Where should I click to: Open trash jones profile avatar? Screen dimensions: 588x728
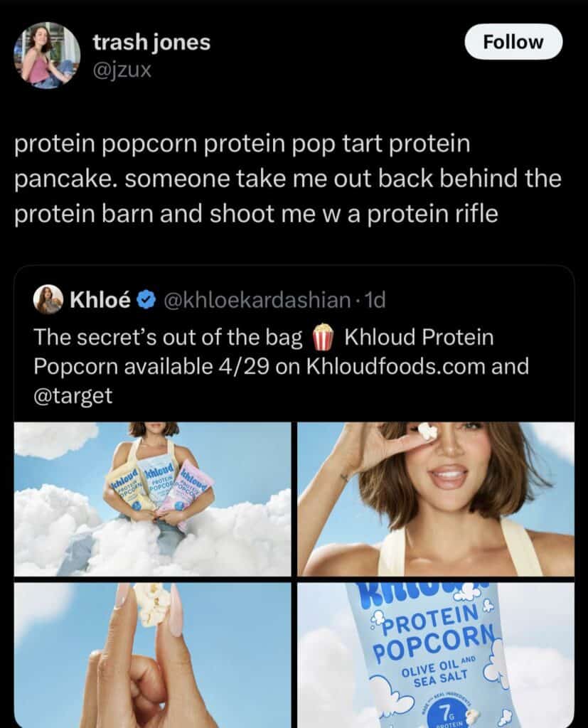coord(46,55)
